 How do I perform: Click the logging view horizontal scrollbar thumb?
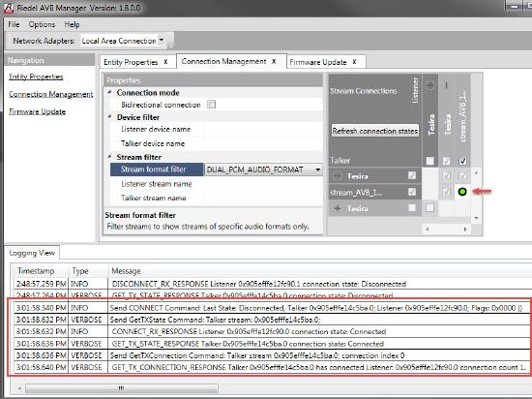click(x=122, y=388)
